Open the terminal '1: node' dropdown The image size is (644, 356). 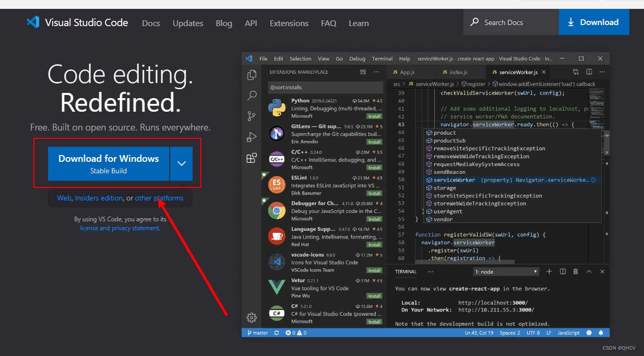click(x=506, y=271)
